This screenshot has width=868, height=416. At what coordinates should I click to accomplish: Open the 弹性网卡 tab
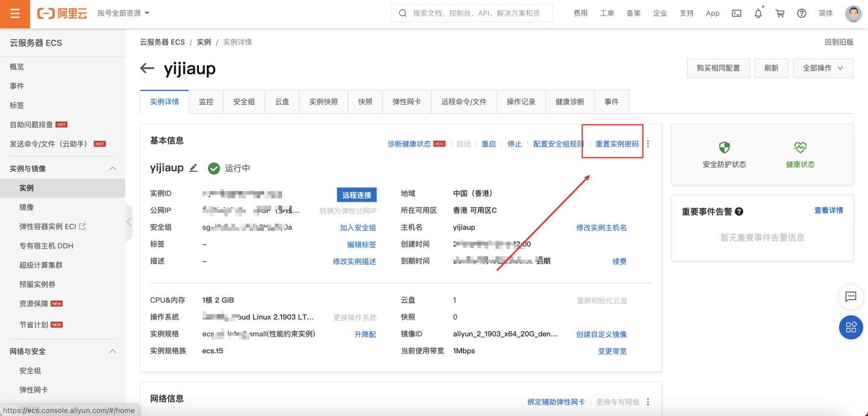407,102
